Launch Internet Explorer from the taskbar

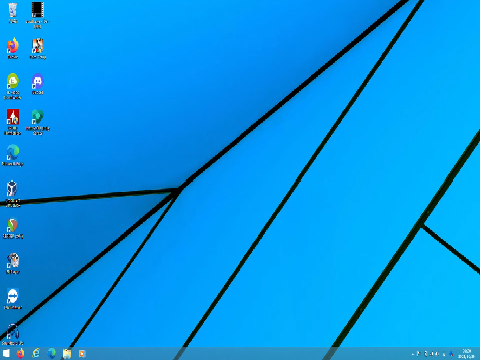coord(36,353)
